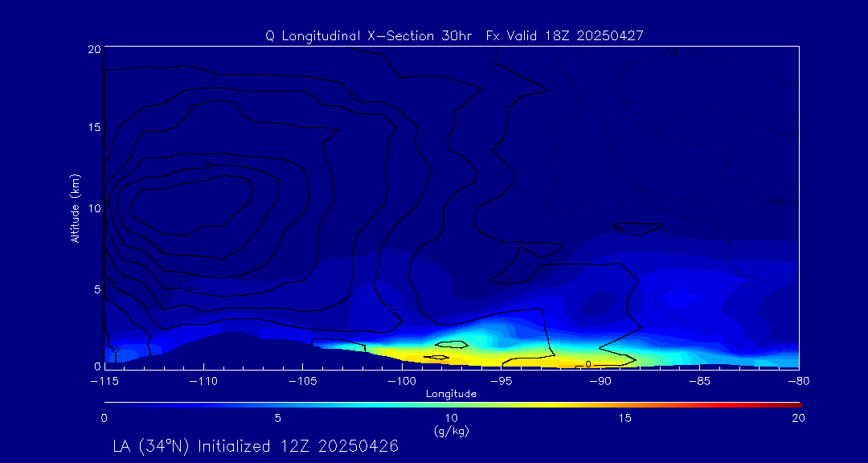Select footer text "LA (34°N) Initialized 12Z 20250426"
The height and width of the screenshot is (463, 868).
(x=256, y=446)
